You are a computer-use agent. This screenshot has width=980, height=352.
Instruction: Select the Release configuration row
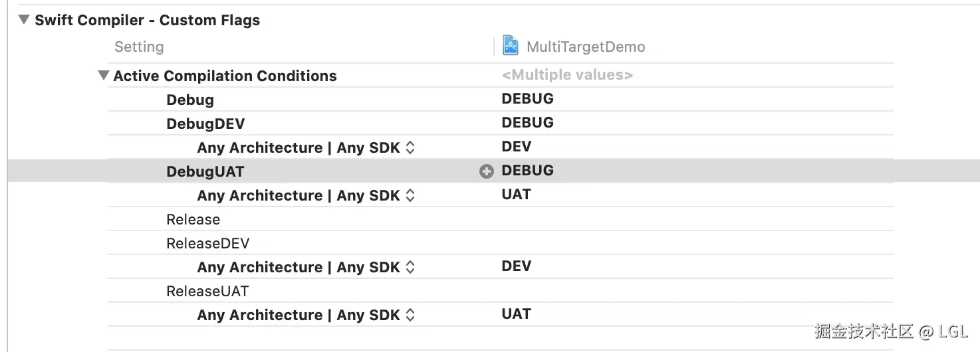193,219
